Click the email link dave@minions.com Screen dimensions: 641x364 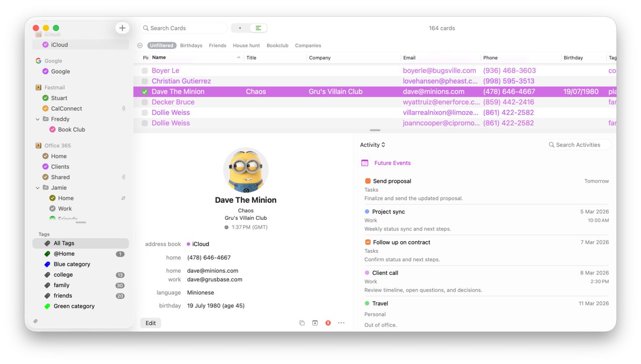tap(213, 270)
